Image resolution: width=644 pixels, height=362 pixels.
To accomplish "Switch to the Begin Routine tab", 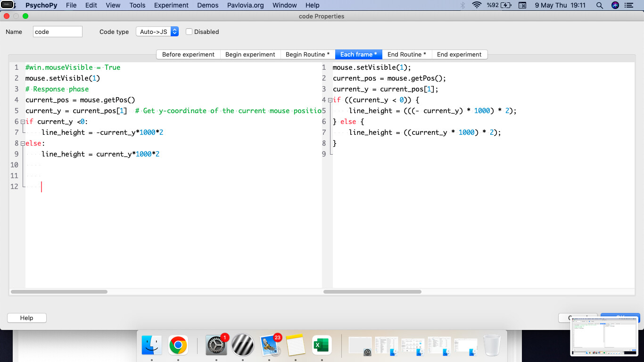I will click(307, 54).
